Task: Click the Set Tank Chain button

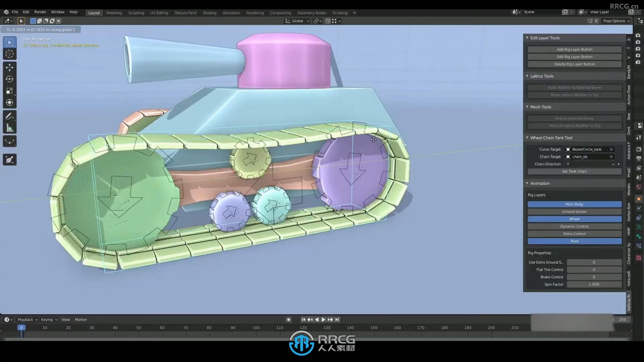Action: (x=575, y=172)
